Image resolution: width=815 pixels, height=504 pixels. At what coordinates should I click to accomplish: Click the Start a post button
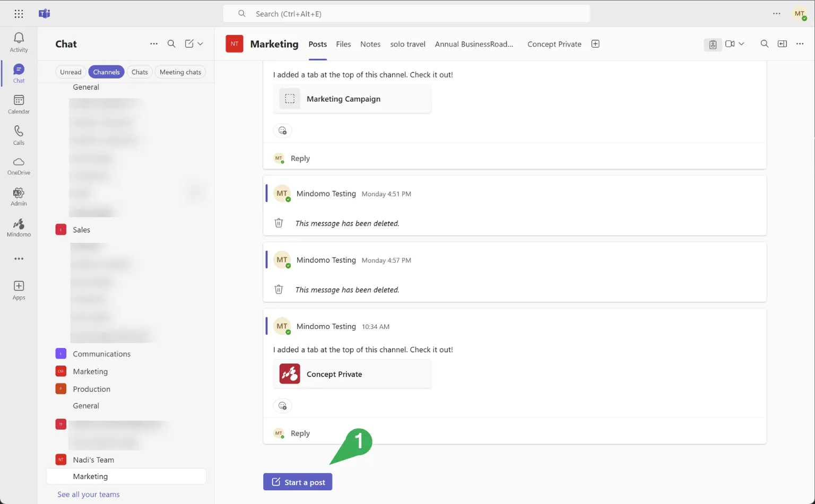(x=298, y=482)
